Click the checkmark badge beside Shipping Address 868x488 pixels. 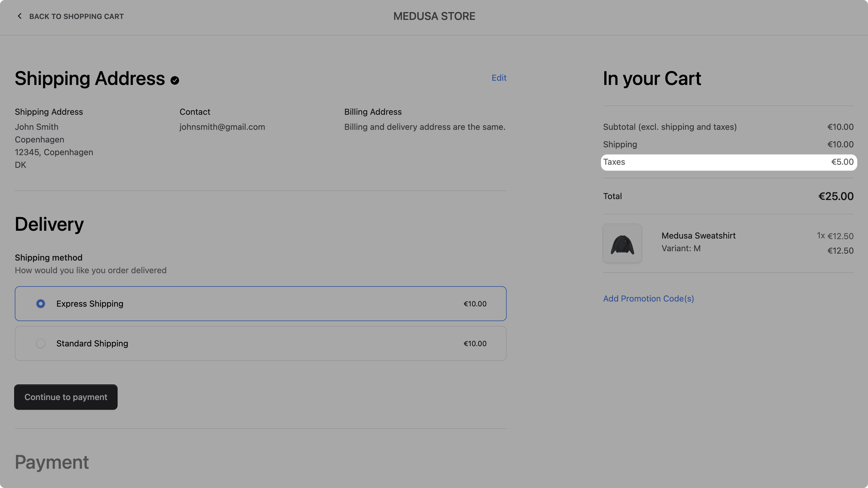tap(175, 80)
